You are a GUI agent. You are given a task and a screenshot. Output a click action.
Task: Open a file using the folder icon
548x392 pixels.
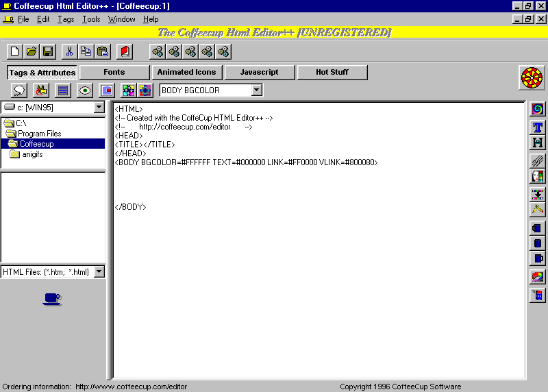pyautogui.click(x=32, y=52)
